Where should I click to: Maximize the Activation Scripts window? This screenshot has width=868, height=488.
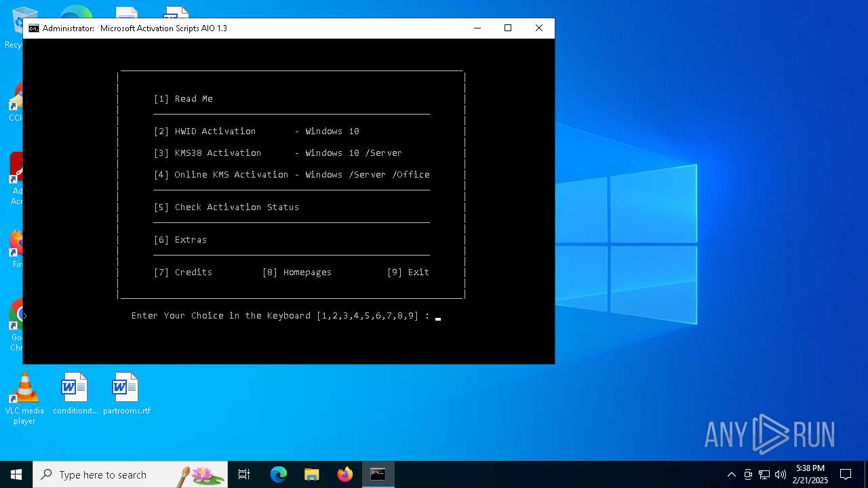pos(508,28)
